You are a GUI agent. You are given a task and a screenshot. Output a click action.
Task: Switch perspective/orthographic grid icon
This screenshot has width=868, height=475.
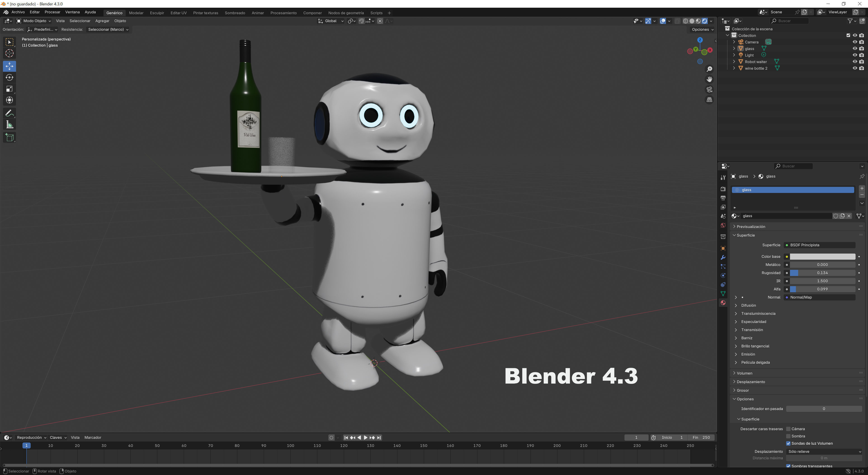click(x=709, y=100)
